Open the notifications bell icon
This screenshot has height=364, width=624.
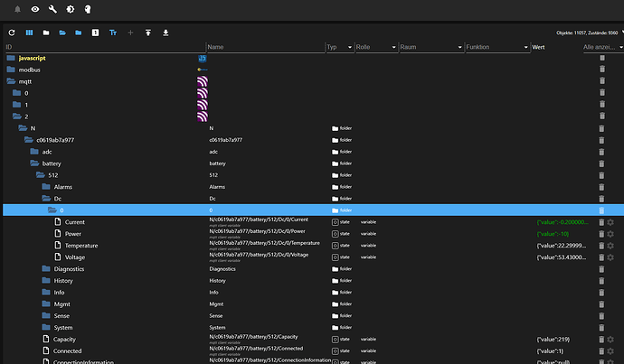17,9
